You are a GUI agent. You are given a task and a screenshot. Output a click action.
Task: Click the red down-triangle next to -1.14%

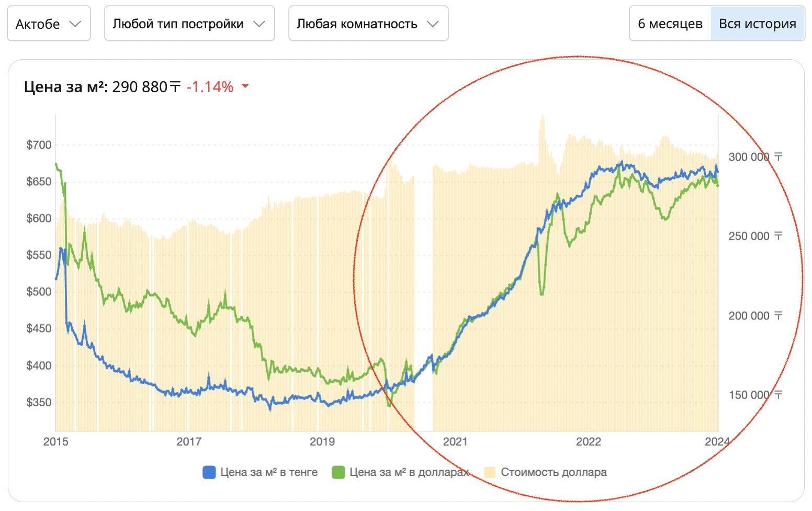(x=245, y=87)
